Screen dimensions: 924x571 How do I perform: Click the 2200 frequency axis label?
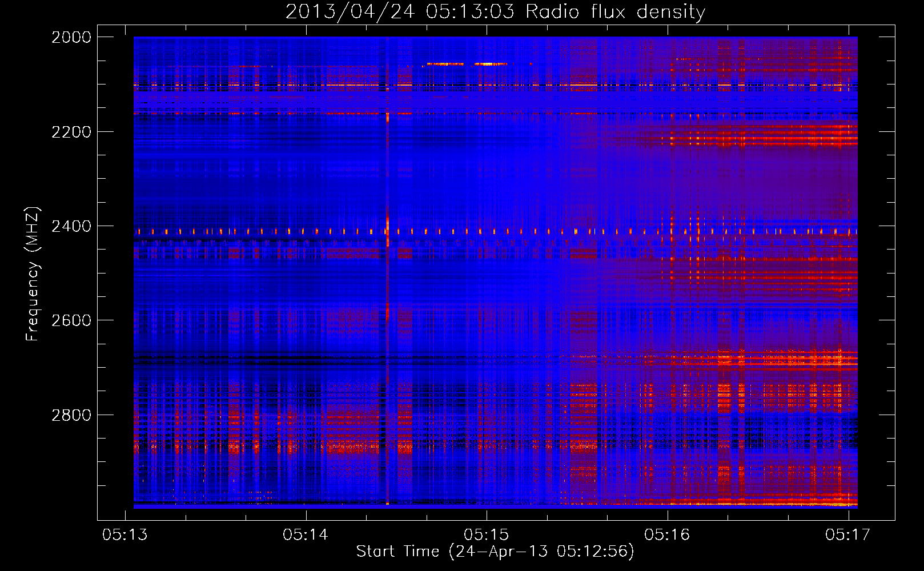pos(71,132)
